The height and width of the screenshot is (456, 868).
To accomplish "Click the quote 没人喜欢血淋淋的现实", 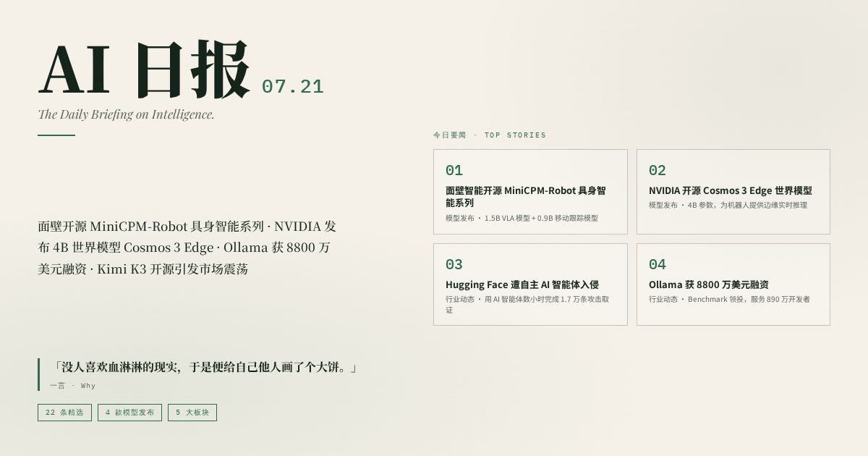I will pos(204,368).
